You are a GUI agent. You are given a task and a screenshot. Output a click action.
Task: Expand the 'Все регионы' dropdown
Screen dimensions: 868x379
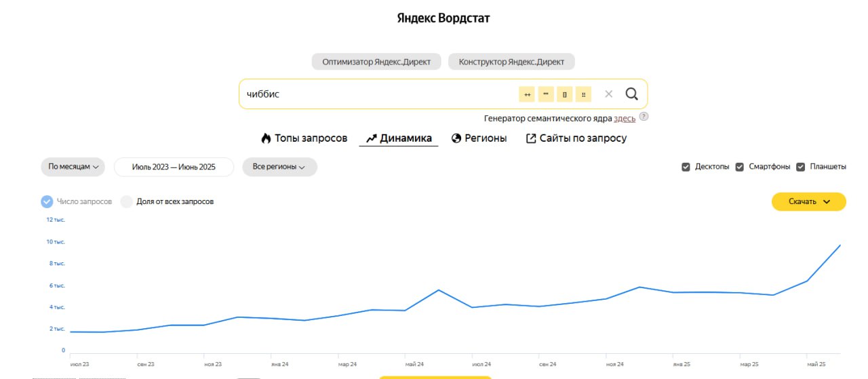pos(279,167)
